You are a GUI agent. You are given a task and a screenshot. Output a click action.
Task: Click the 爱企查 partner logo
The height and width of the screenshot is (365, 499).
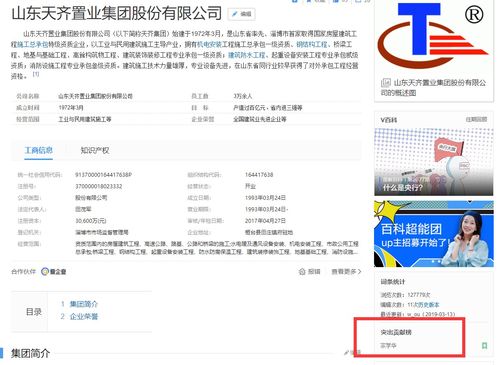(x=54, y=272)
